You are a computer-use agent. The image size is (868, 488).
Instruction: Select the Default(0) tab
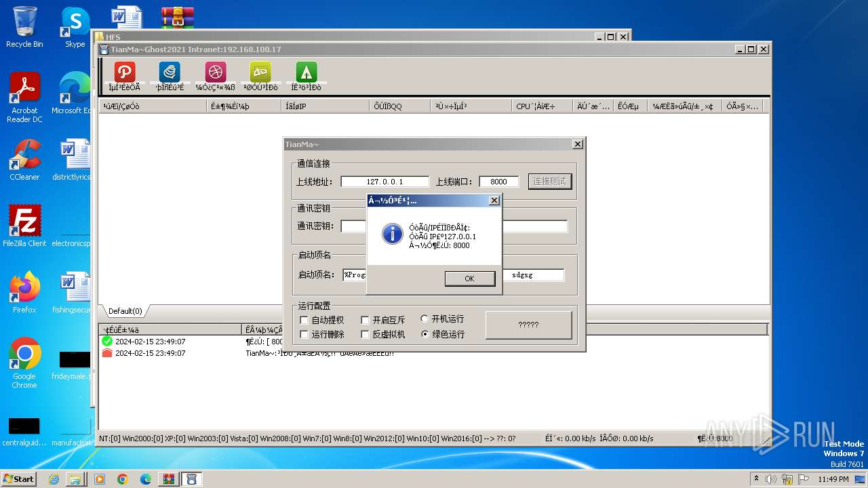click(x=125, y=311)
